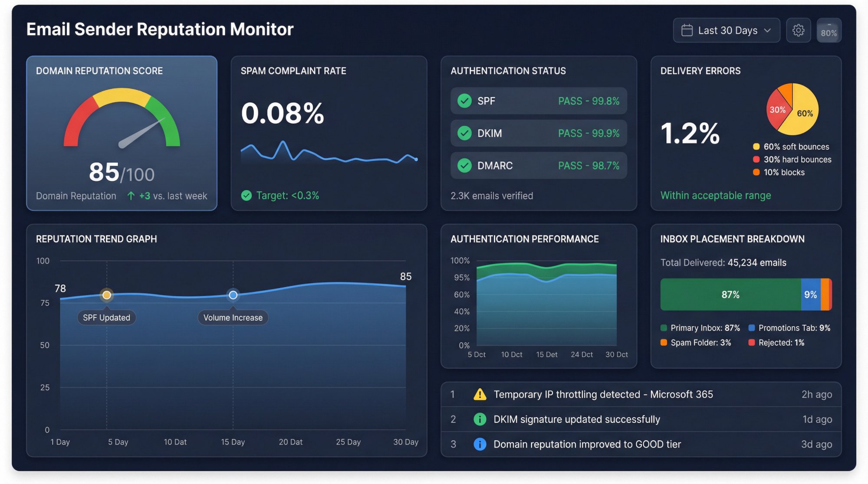Click the Within acceptable range status link
Viewport: 868px width, 484px height.
click(x=715, y=196)
